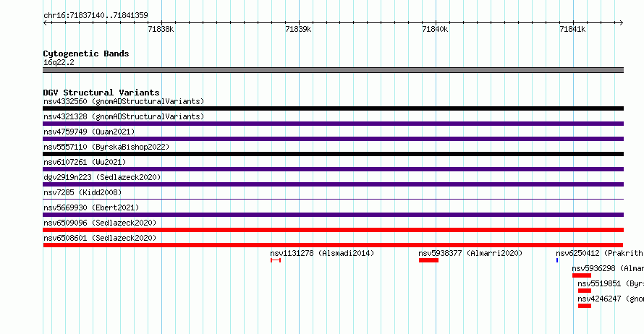Click the small red glyph under nsv1131278

pos(276,260)
